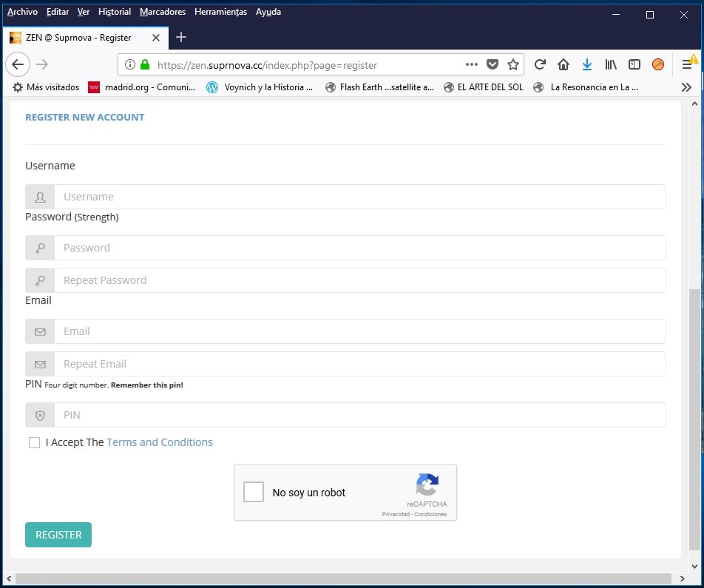Expand the bookmarks overflow chevron

(686, 87)
